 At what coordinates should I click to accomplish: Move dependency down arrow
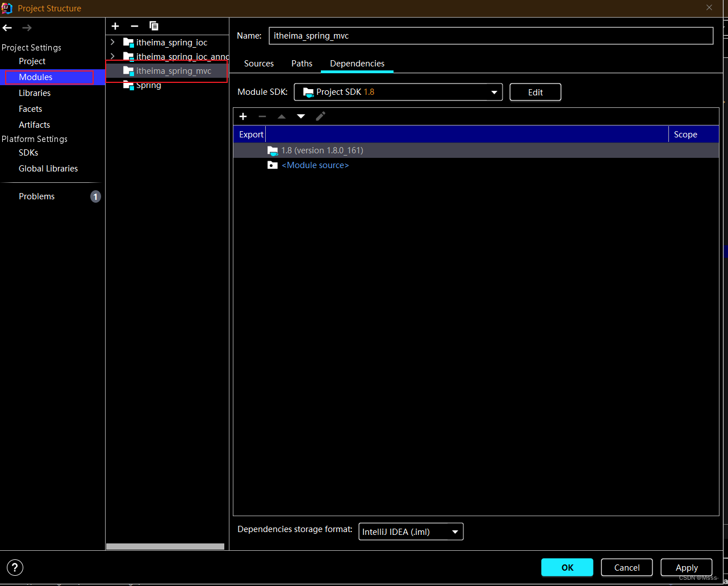click(x=301, y=116)
